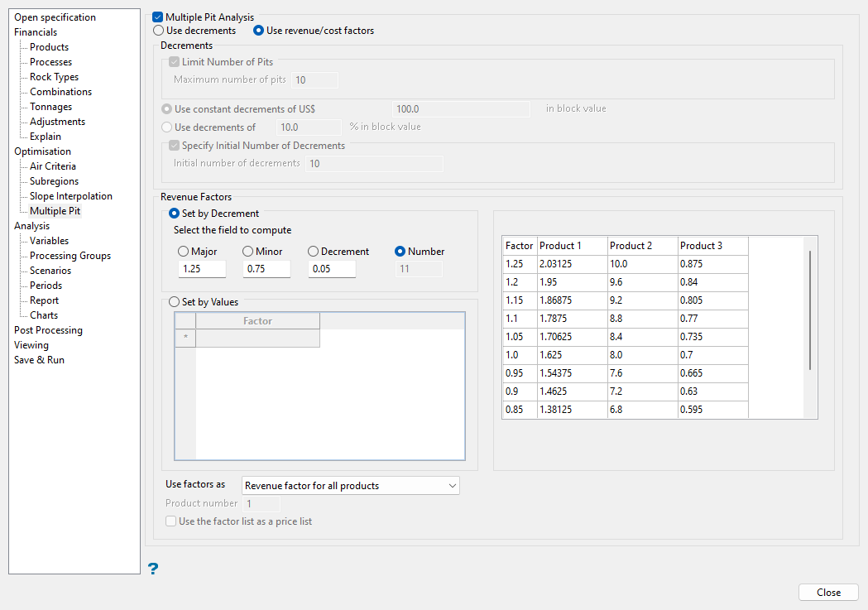Select the Set by Values option

(174, 303)
